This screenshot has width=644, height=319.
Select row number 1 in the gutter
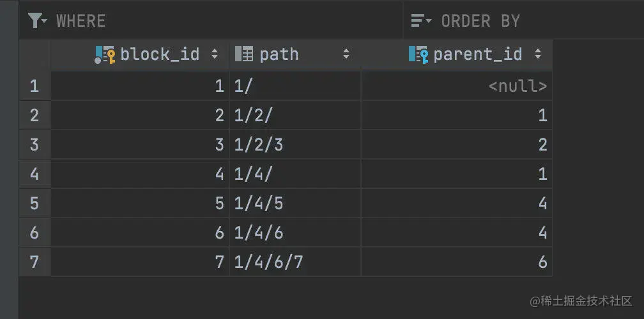(x=34, y=85)
